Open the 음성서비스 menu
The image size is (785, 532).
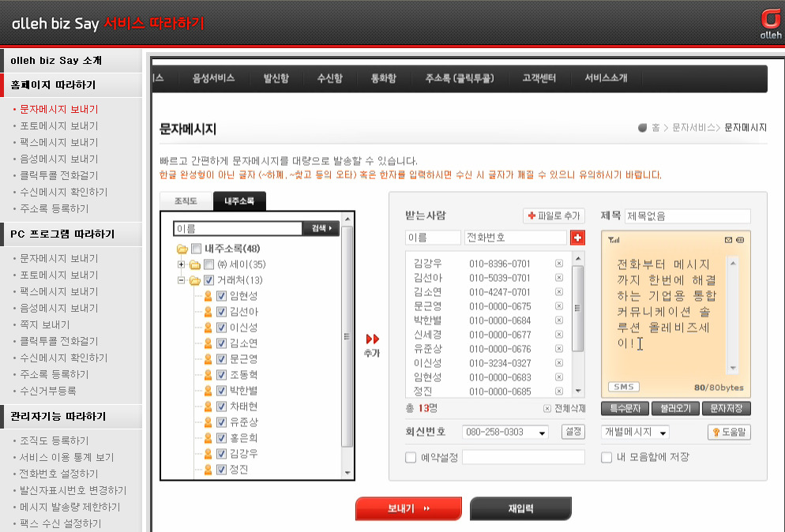pos(213,78)
